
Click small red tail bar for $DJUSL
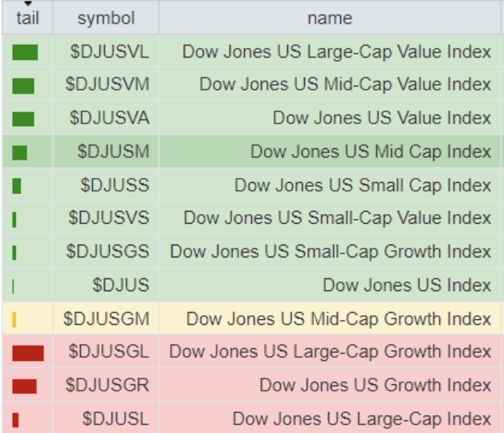coord(15,419)
